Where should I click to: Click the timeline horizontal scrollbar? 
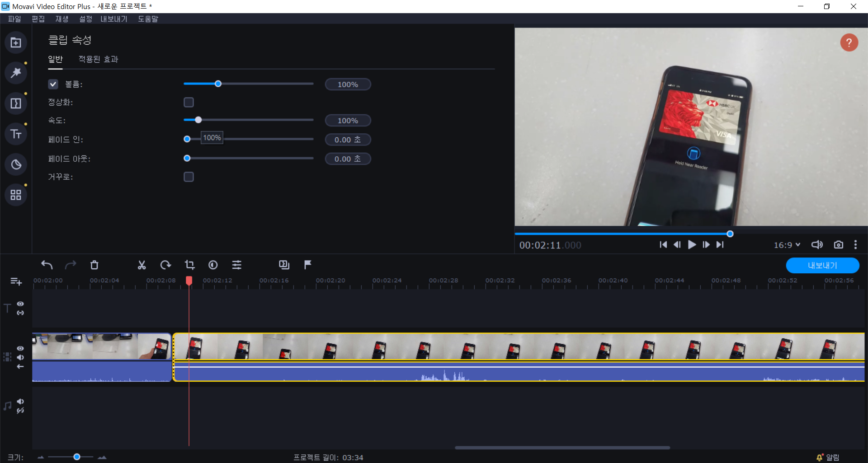pos(562,448)
